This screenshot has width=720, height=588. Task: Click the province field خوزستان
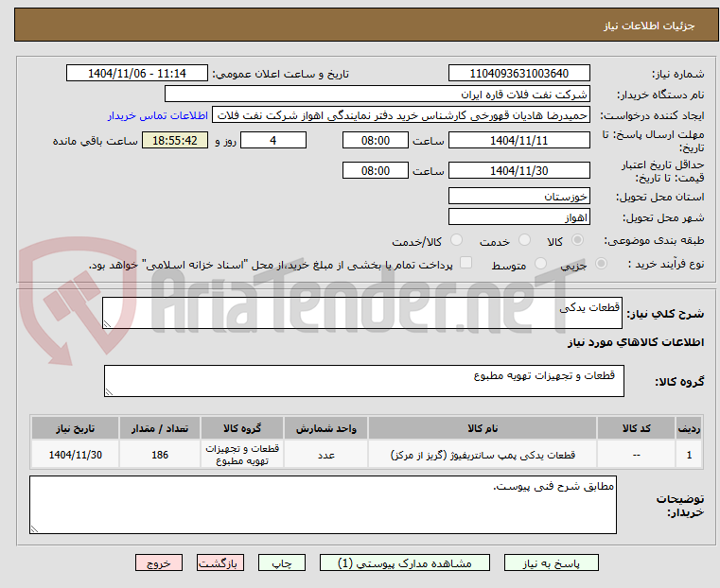518,196
